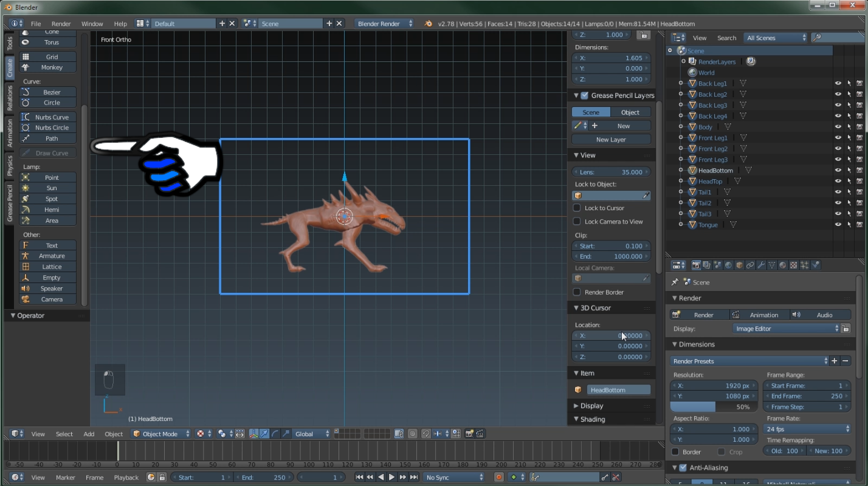The width and height of the screenshot is (868, 486).
Task: Jump to the timeline's first frame
Action: tap(359, 477)
